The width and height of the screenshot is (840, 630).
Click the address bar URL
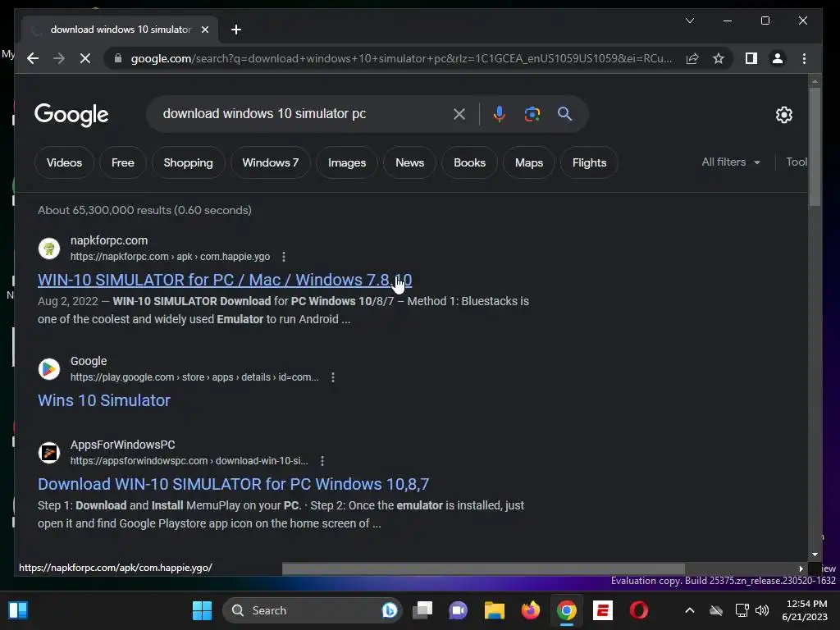pos(401,58)
